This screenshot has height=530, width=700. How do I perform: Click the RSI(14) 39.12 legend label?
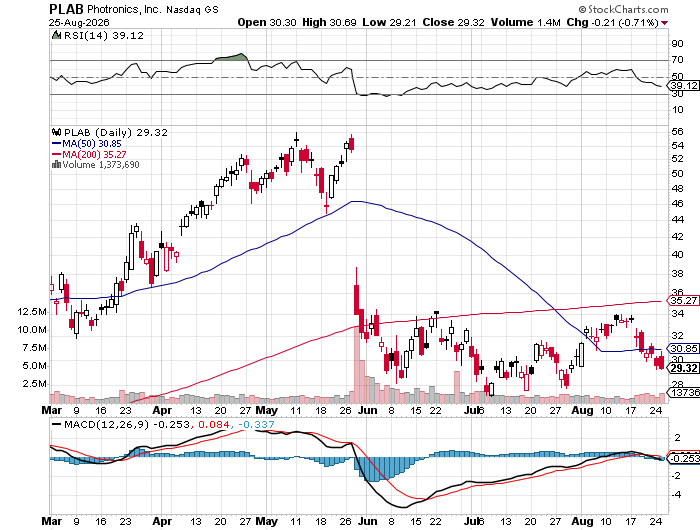(104, 36)
